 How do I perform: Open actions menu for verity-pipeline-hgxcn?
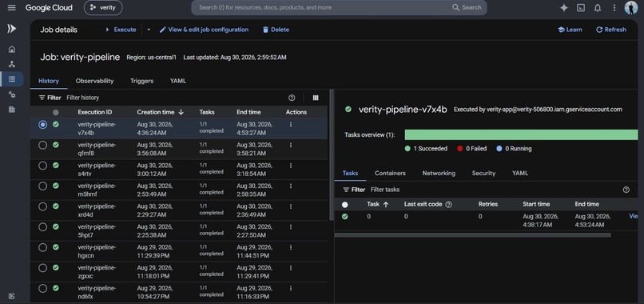coord(291,248)
